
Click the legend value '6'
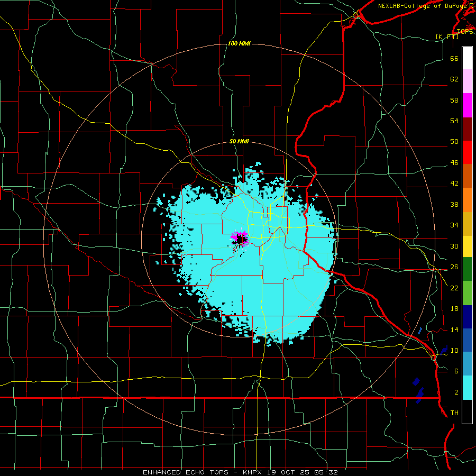[456, 371]
